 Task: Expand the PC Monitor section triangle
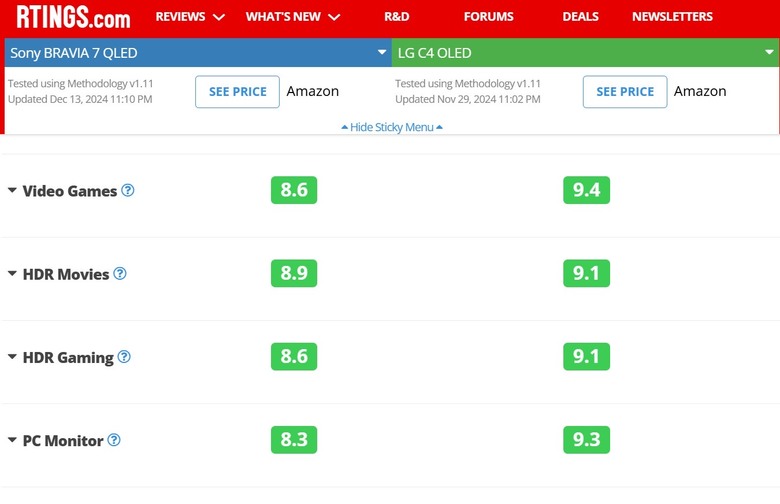coord(12,440)
